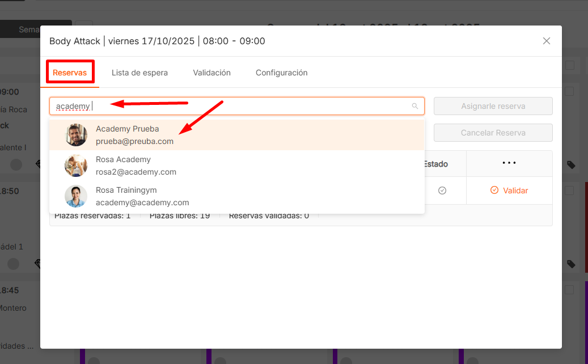Screen dimensions: 588x364
Task: Switch to the Lista de espera tab
Action: pos(139,73)
